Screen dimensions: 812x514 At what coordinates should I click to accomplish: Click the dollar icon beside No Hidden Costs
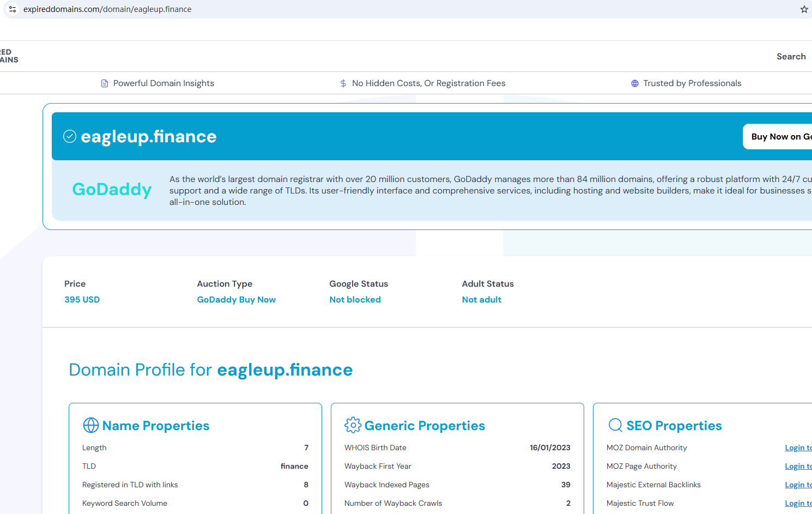click(343, 83)
